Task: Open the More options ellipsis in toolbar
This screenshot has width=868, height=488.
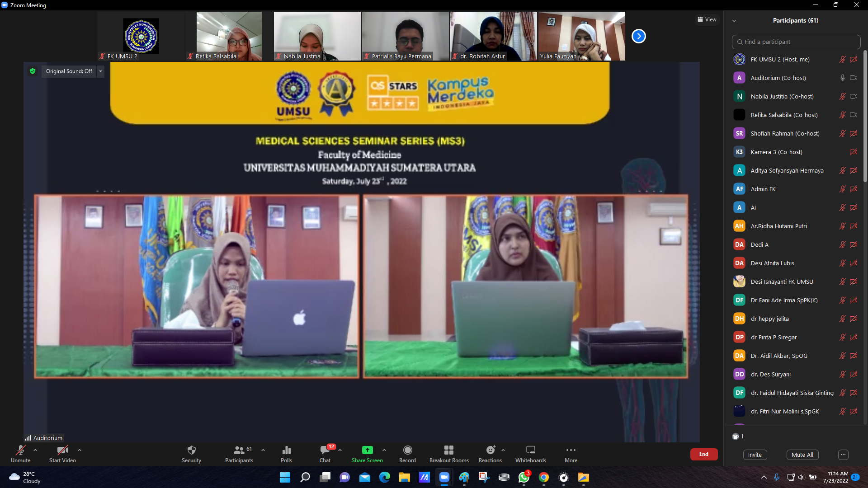Action: pos(571,450)
